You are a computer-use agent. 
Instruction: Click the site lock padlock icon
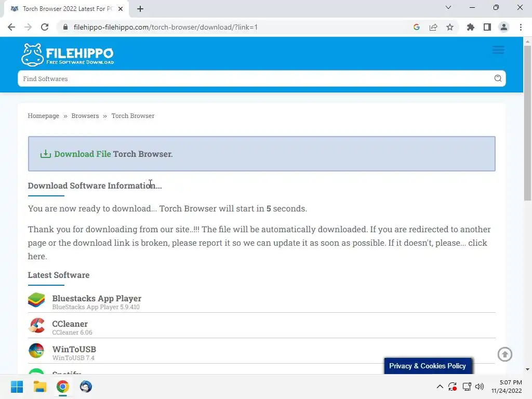pos(65,27)
